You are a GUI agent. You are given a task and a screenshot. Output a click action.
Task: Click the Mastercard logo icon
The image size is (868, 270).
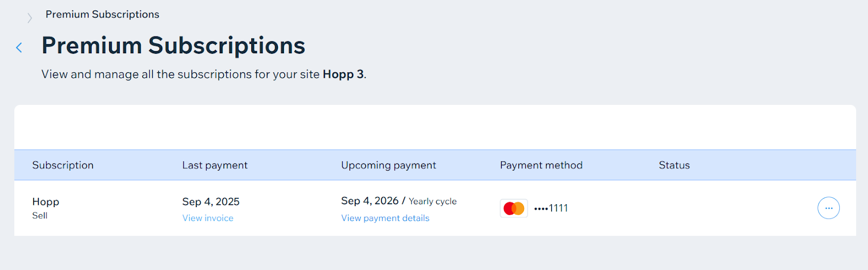coord(514,208)
